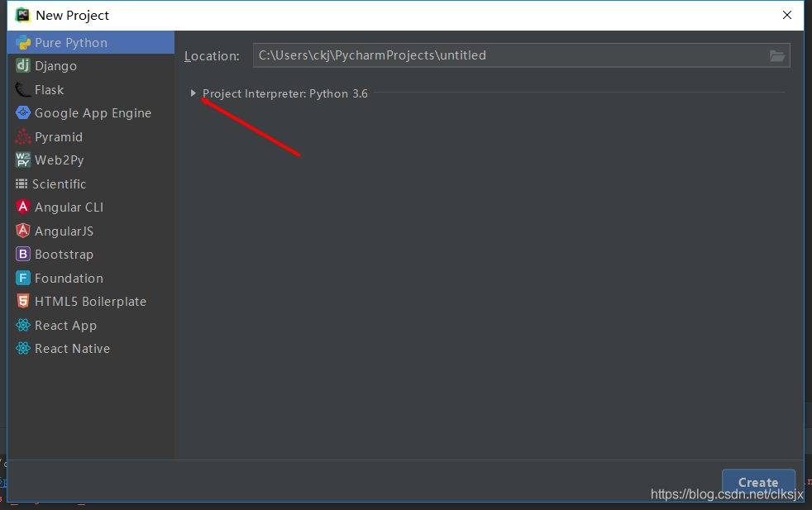
Task: Click the HTML5 Boilerplate icon
Action: pos(23,301)
